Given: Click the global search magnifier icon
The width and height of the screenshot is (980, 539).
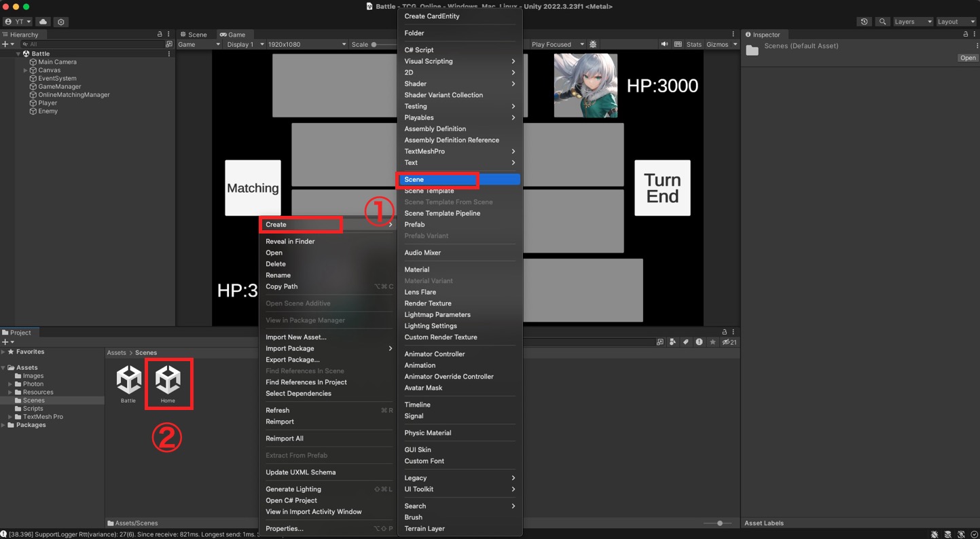Looking at the screenshot, I should coord(882,22).
